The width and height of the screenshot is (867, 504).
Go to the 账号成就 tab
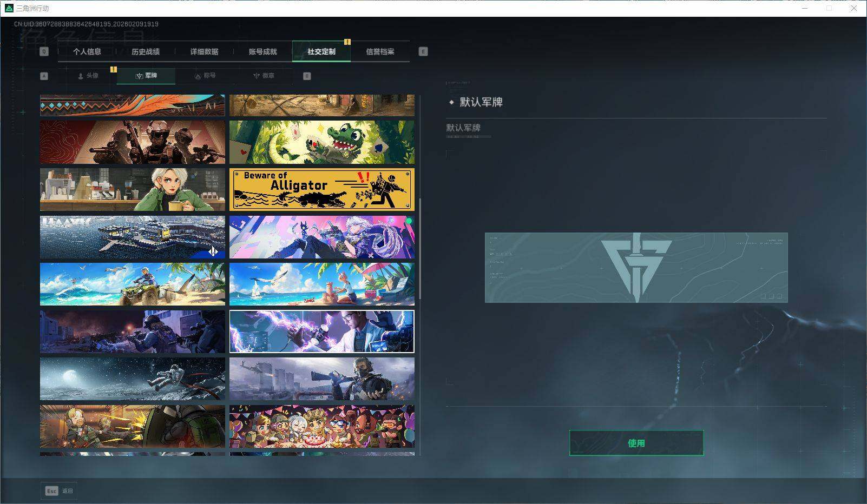click(x=262, y=51)
